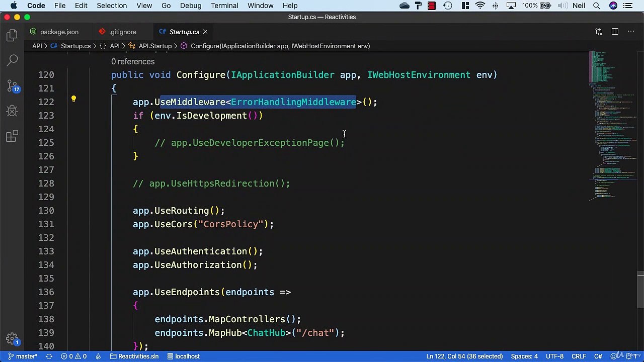Open the editor More Actions ellipsis
Viewport: 644px width, 362px height.
tap(631, 32)
